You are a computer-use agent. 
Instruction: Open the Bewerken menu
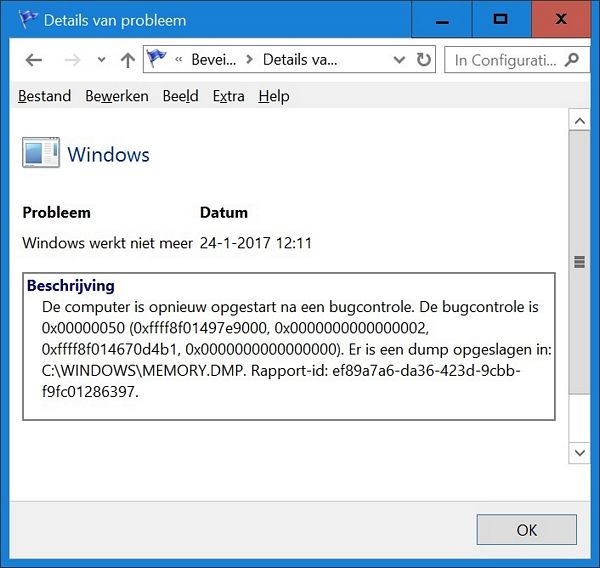(117, 96)
